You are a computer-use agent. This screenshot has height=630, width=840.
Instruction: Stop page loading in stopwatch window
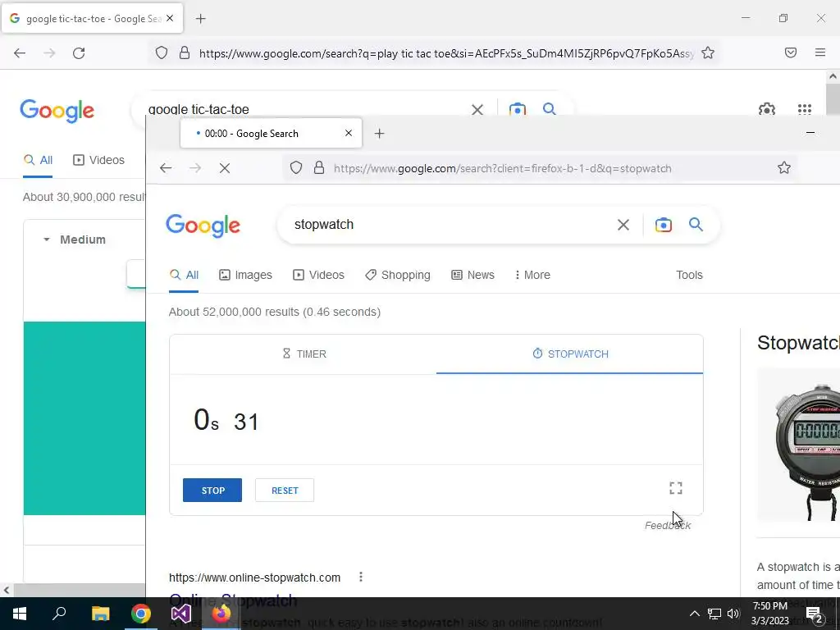pos(225,168)
